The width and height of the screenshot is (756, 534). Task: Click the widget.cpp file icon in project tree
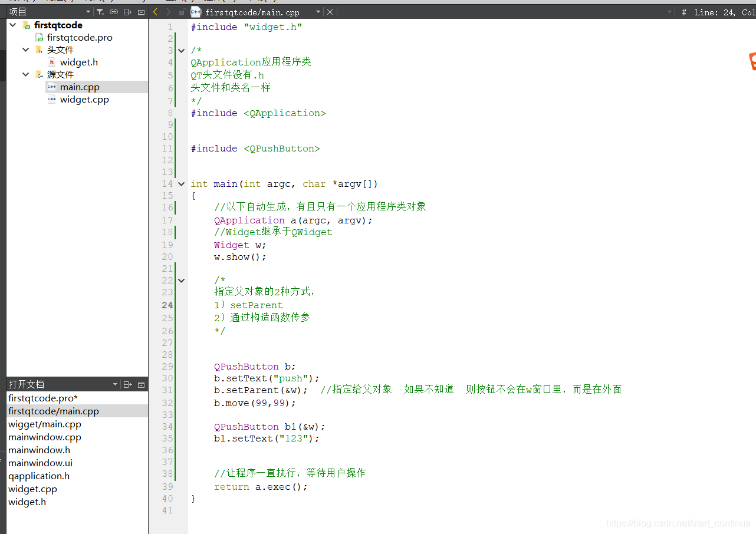tap(52, 99)
